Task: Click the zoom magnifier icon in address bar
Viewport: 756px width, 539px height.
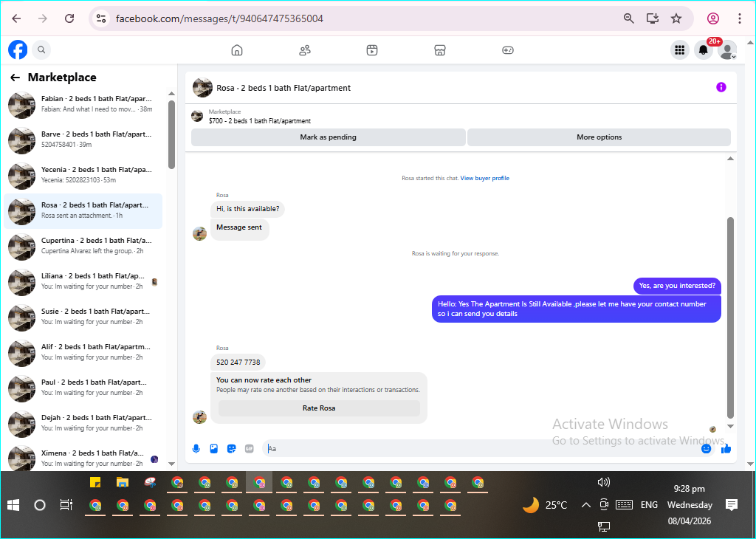Action: tap(629, 18)
